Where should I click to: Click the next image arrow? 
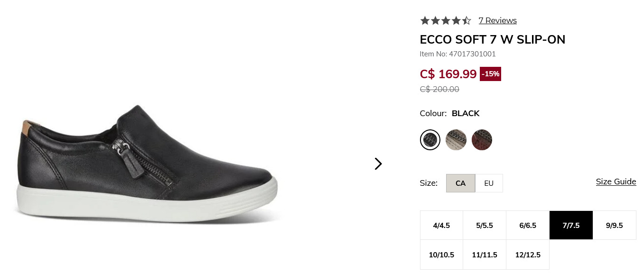pos(378,164)
